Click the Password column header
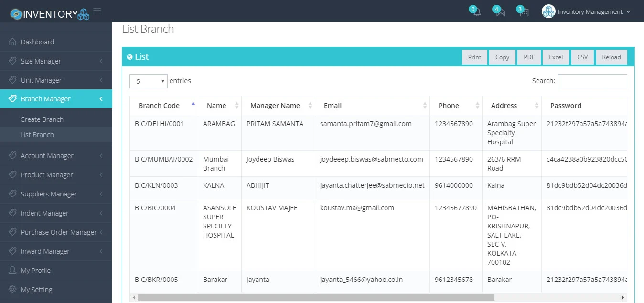This screenshot has height=303, width=644. click(x=584, y=106)
